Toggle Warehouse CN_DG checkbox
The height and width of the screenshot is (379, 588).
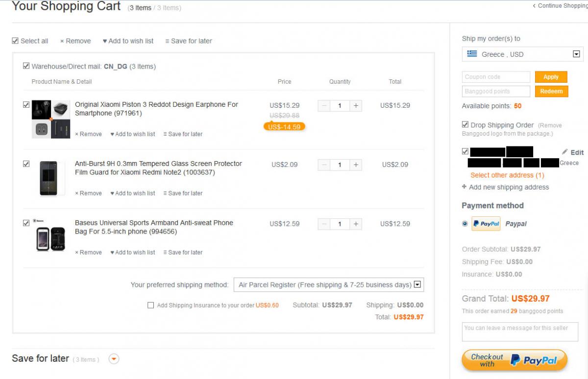pos(26,66)
